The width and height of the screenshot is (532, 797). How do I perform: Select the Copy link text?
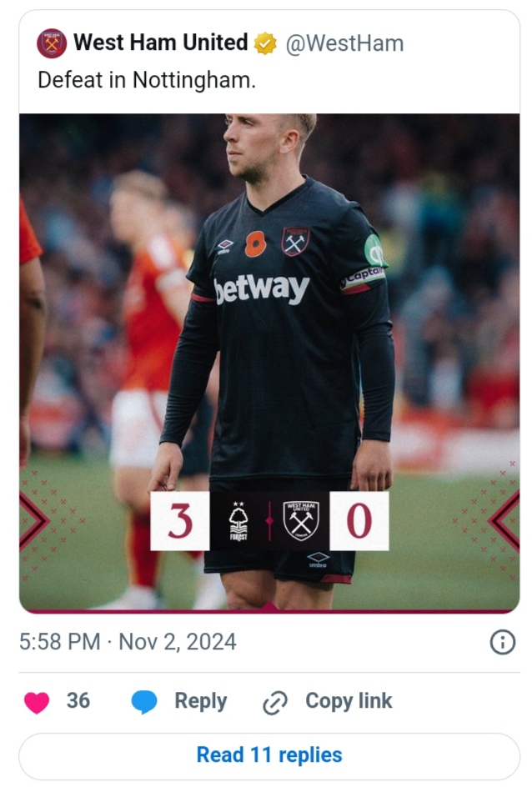(349, 702)
